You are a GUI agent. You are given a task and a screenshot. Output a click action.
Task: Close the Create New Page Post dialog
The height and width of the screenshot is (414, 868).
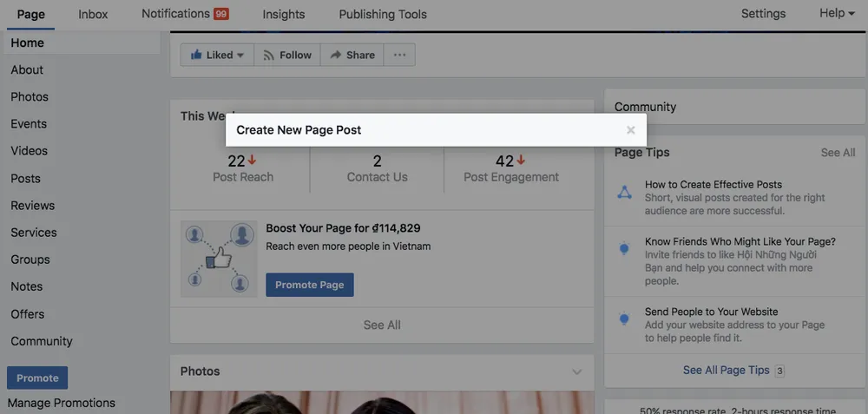[x=631, y=130]
